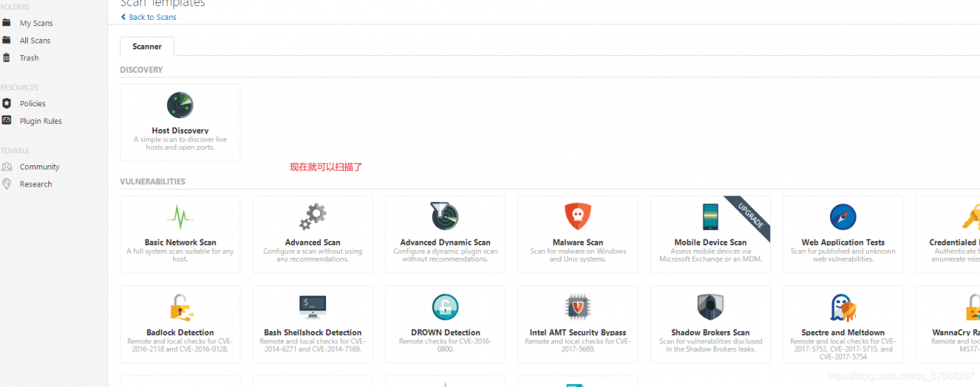Viewport: 980px width, 387px height.
Task: Open the Bash Shellshock terminal icon
Action: pos(312,306)
